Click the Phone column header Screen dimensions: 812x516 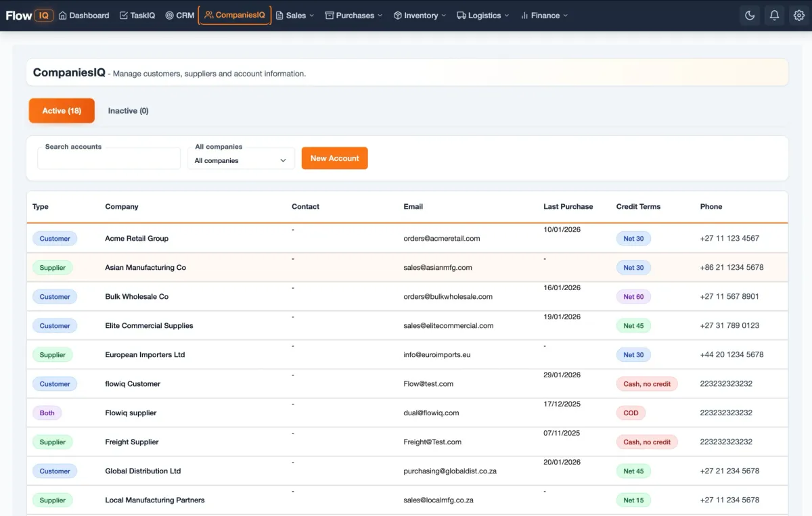(x=711, y=207)
